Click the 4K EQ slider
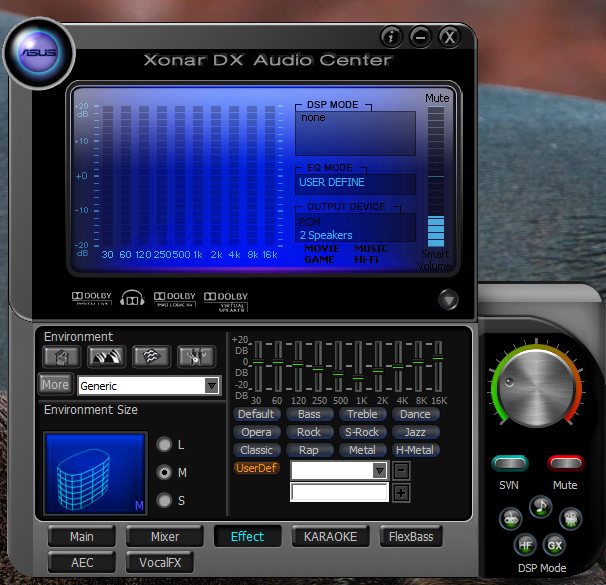This screenshot has height=585, width=606. pos(398,366)
